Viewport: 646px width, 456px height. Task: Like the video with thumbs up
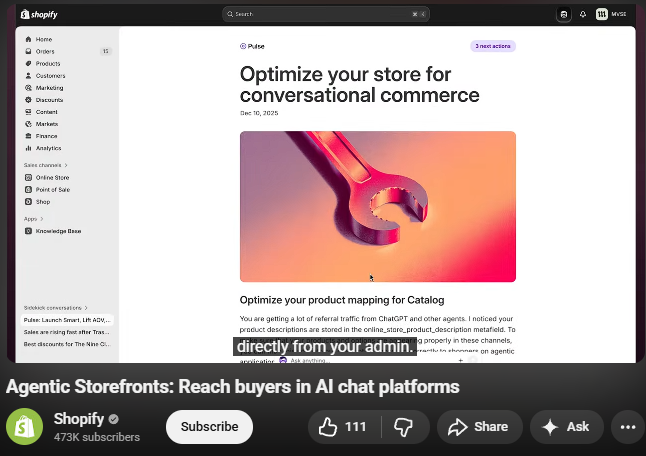tap(343, 427)
